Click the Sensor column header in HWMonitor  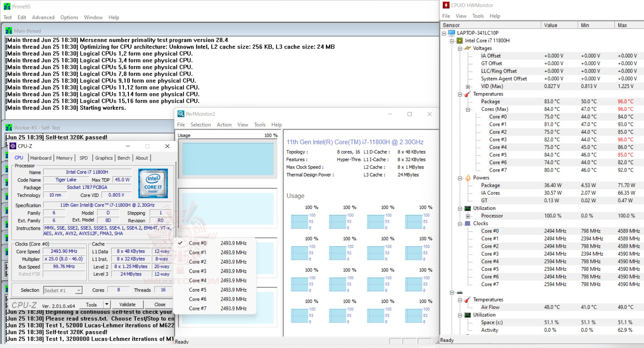pyautogui.click(x=490, y=25)
